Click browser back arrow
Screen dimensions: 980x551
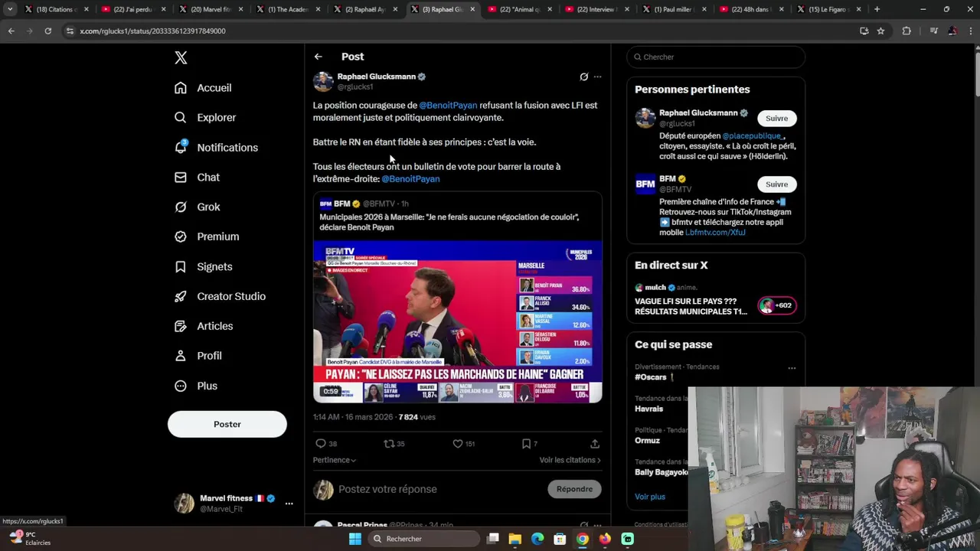click(x=11, y=31)
